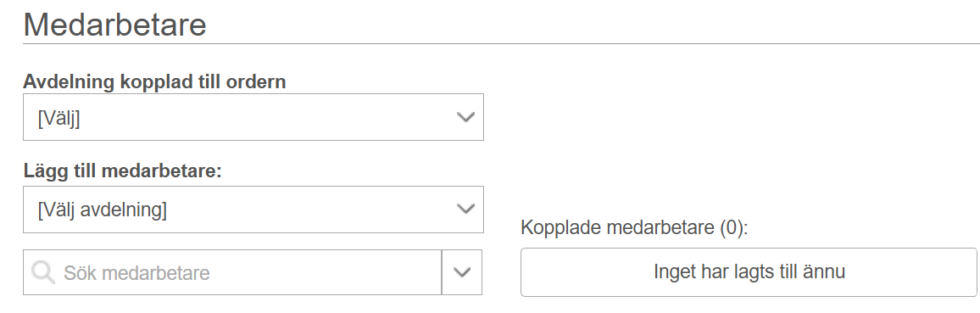Open the arrow button beside Sök medarbetare
The image size is (980, 313).
click(x=462, y=272)
